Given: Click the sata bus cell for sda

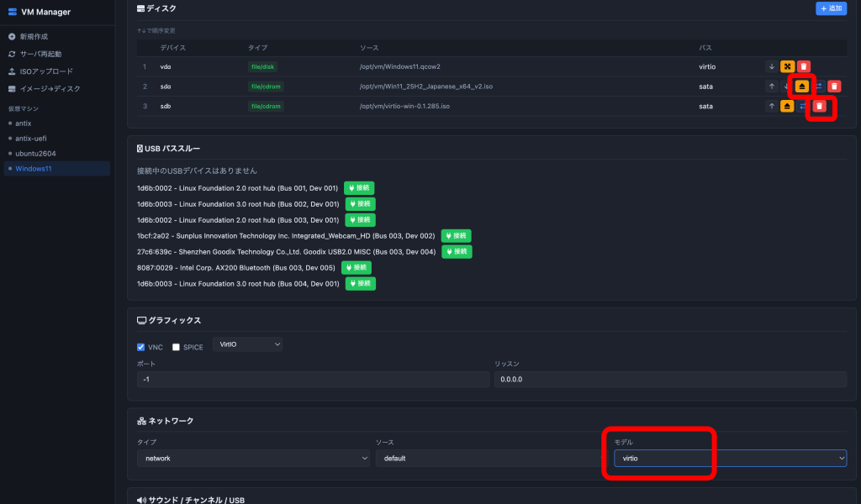Looking at the screenshot, I should (x=705, y=87).
